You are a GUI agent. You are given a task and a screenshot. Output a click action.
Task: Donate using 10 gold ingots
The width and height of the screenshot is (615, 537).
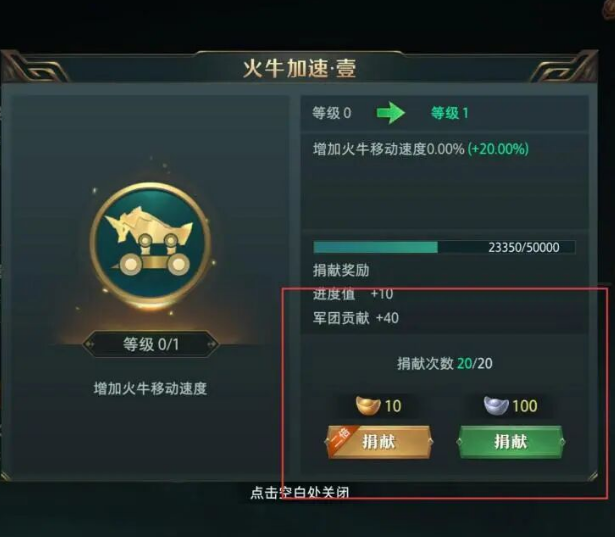379,442
